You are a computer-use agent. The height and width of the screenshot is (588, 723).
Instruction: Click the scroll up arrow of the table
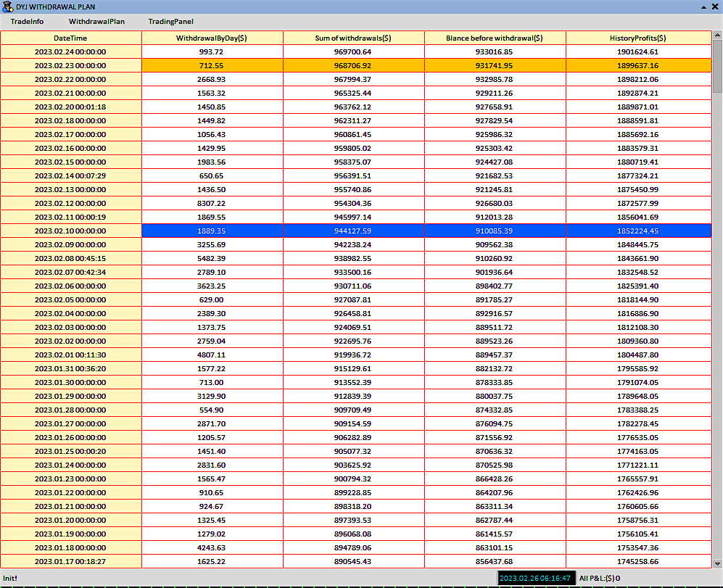click(717, 35)
